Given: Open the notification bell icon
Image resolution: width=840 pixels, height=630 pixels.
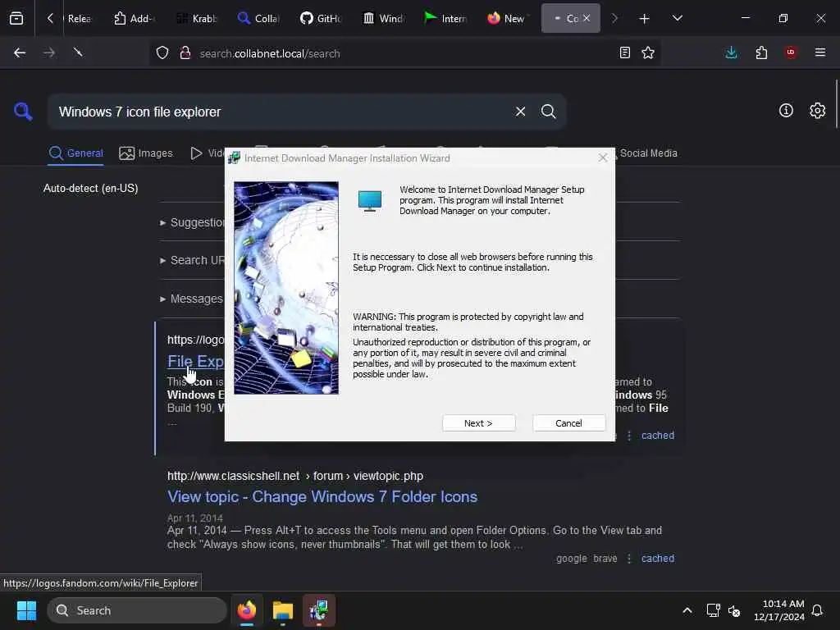Looking at the screenshot, I should 817,610.
